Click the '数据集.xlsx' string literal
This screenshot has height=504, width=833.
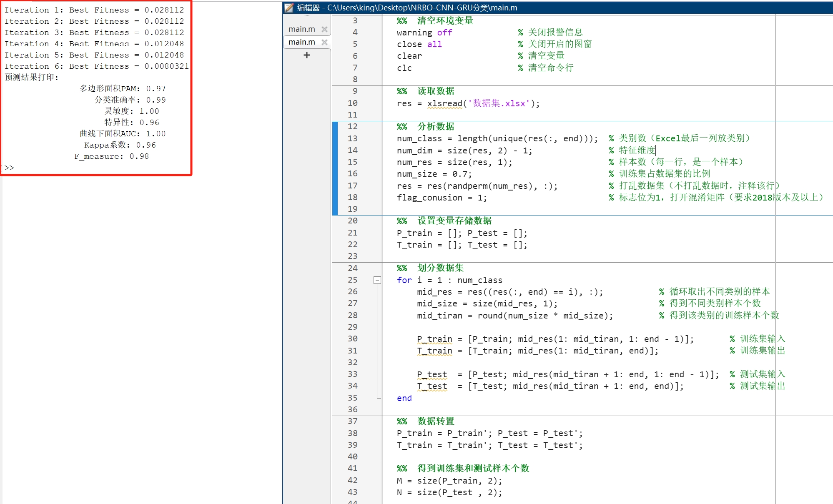click(x=499, y=103)
